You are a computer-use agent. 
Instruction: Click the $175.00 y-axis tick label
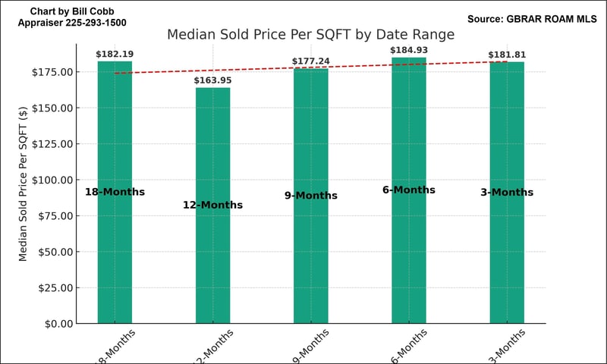pyautogui.click(x=52, y=72)
